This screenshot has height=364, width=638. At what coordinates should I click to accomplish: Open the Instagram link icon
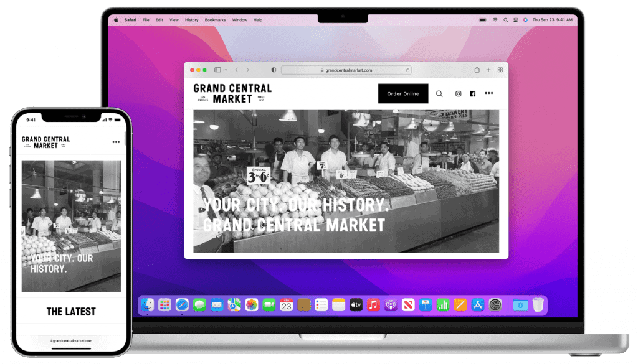pos(458,94)
